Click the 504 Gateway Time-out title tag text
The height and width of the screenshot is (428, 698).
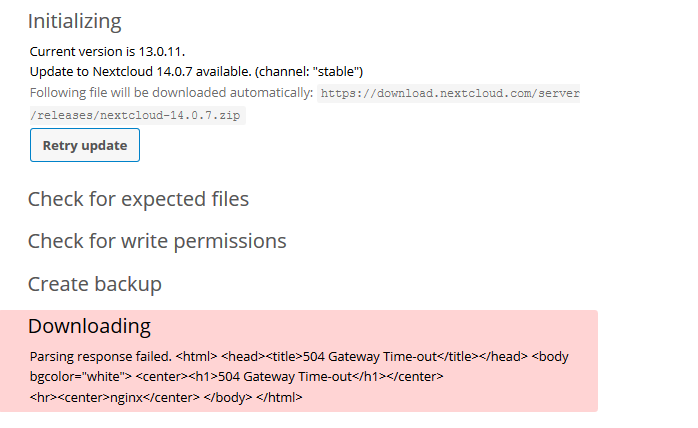click(x=380, y=356)
